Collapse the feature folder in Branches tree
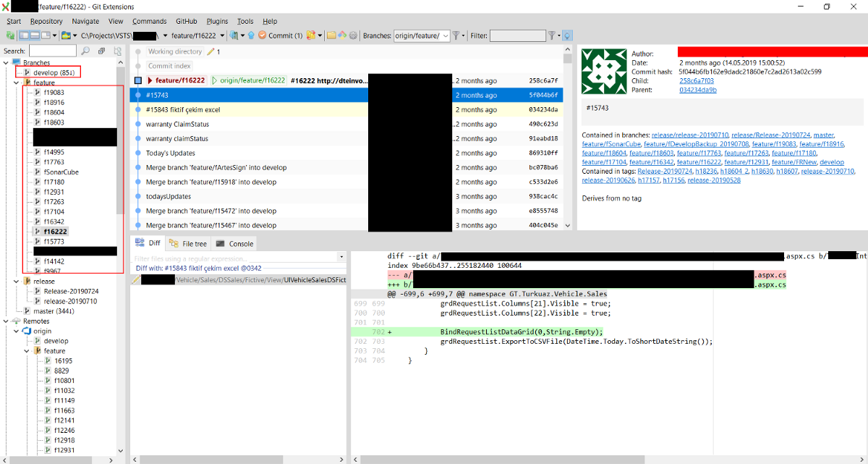This screenshot has height=464, width=868. tap(17, 83)
